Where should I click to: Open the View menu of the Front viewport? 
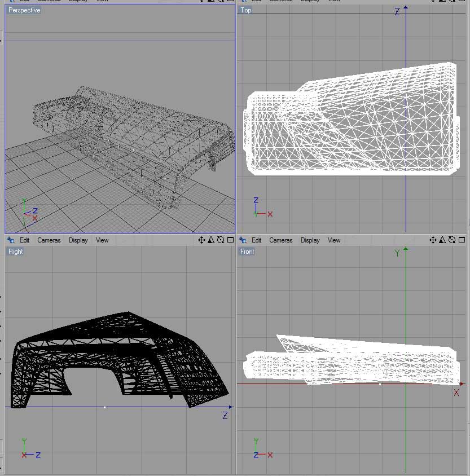click(334, 240)
